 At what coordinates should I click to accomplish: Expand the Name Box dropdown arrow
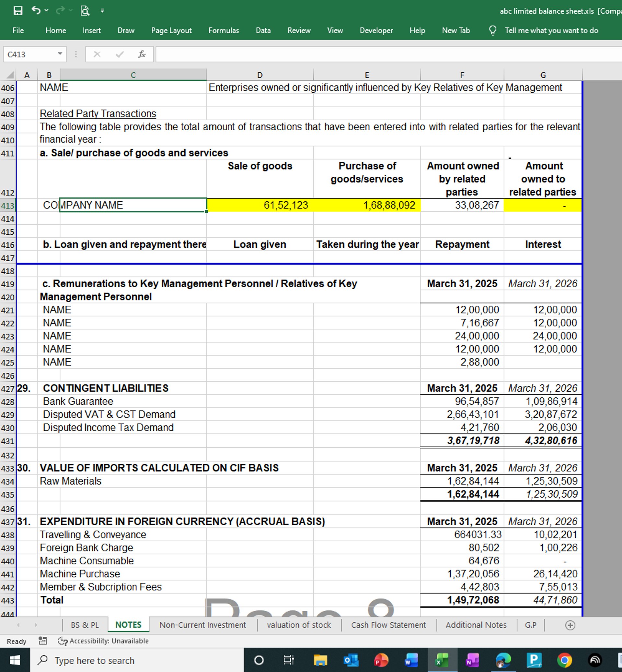point(60,54)
